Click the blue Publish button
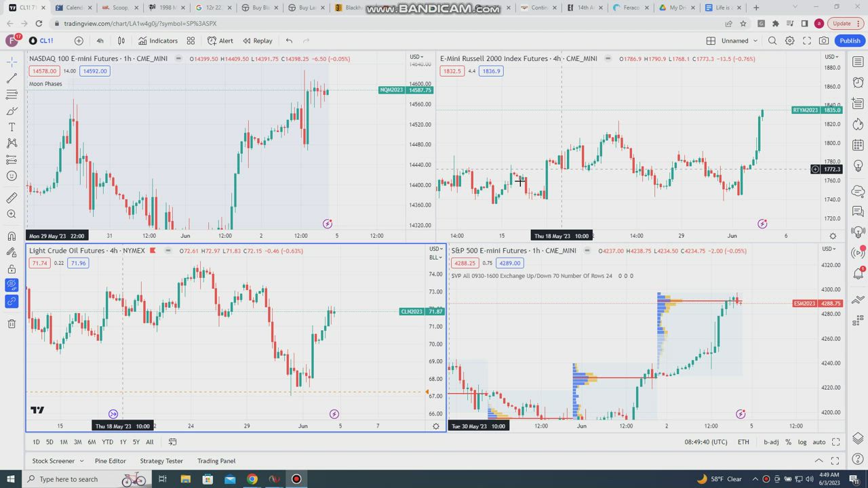Screen dimensions: 868x488 coord(850,41)
